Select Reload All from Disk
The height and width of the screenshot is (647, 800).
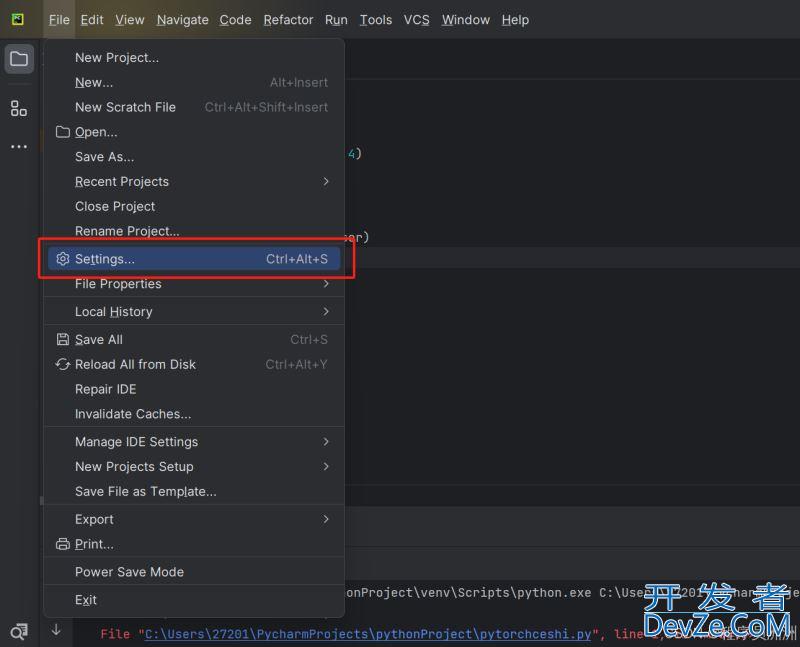click(x=194, y=364)
